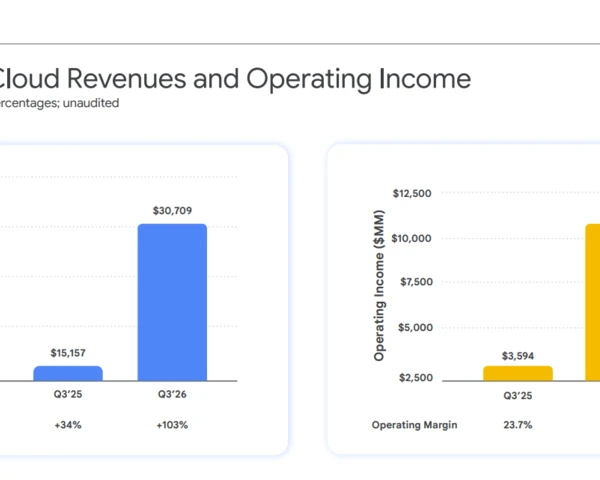
Task: Select the Q3'25 label under the yellow bar
Action: (x=518, y=396)
